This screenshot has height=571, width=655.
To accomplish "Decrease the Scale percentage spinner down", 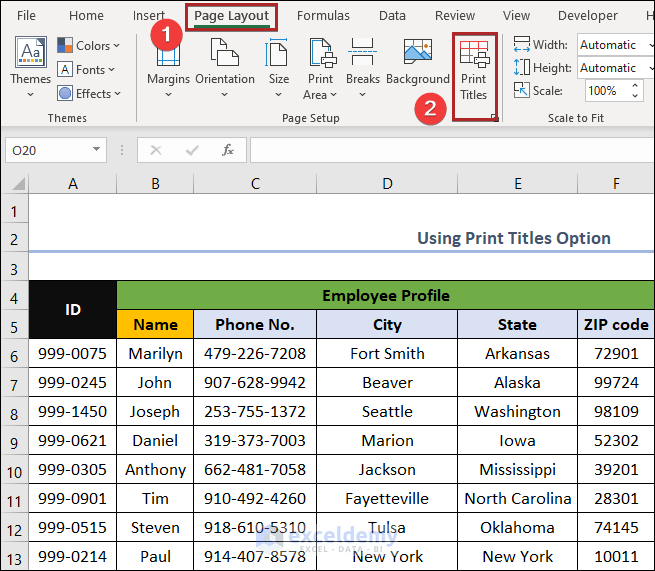I will 635,96.
